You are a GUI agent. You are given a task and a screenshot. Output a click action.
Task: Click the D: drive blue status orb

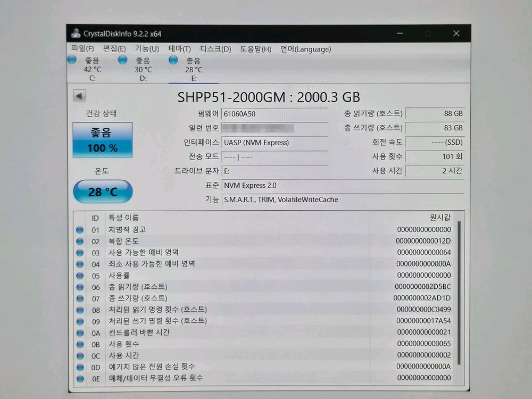(122, 60)
